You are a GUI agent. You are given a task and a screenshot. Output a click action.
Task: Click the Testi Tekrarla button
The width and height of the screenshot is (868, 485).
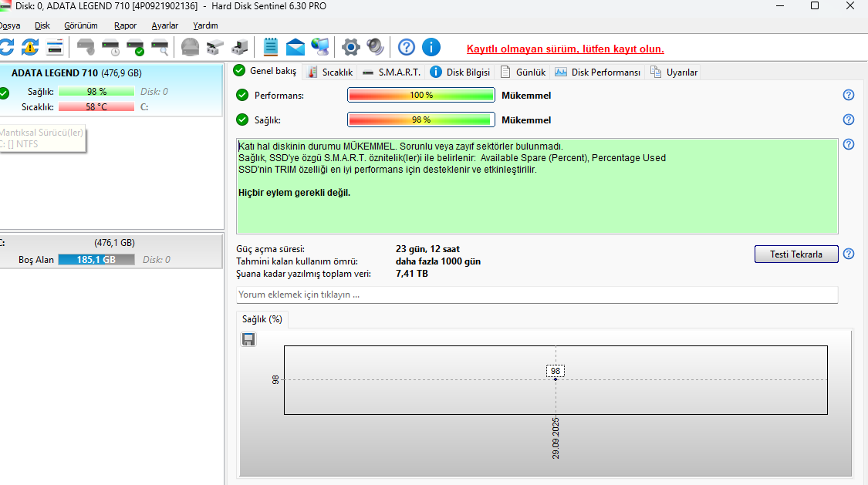(x=796, y=254)
